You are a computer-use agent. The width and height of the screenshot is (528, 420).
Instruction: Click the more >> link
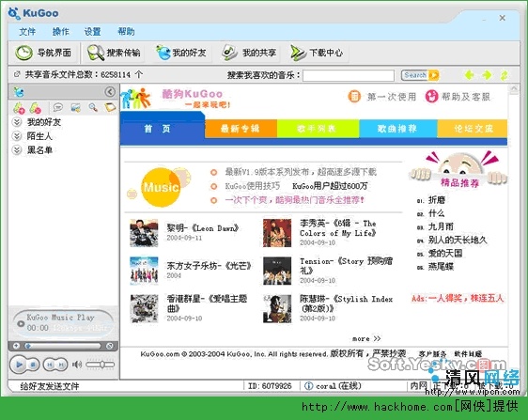click(366, 338)
